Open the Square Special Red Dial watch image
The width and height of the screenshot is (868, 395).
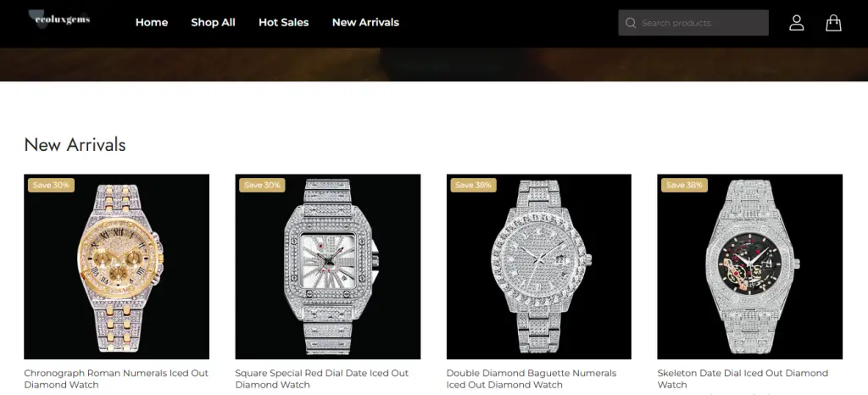click(328, 267)
